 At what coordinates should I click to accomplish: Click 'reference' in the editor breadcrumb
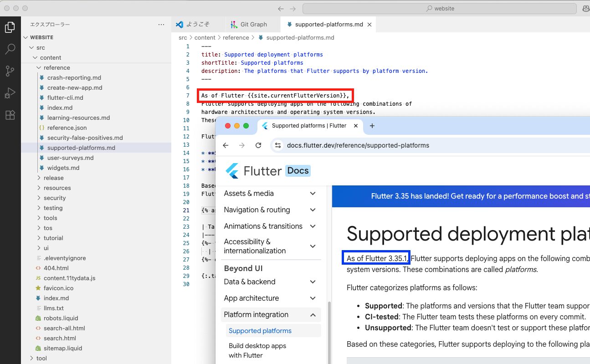point(236,38)
